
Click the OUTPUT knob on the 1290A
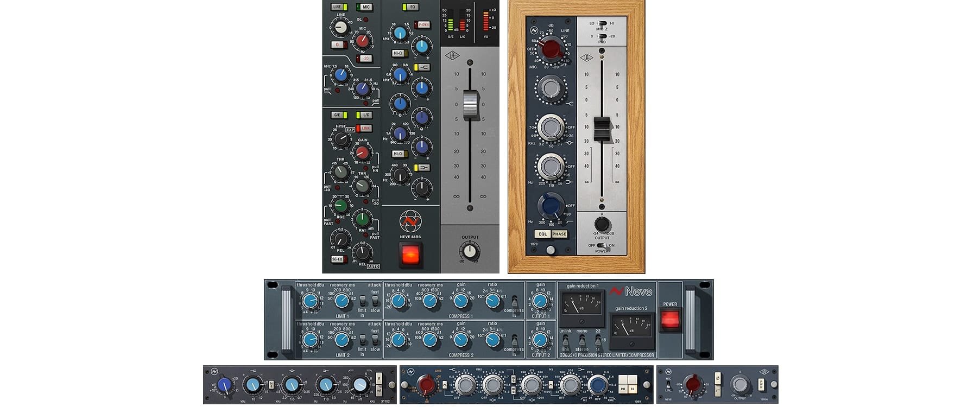click(740, 385)
